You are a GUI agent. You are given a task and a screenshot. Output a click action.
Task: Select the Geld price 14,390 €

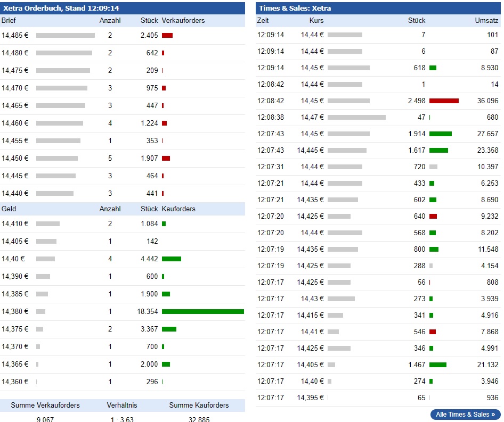click(x=15, y=276)
